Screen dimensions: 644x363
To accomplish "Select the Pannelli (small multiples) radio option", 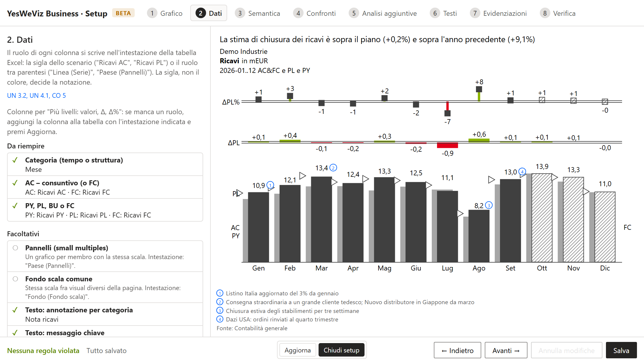I will pos(16,248).
